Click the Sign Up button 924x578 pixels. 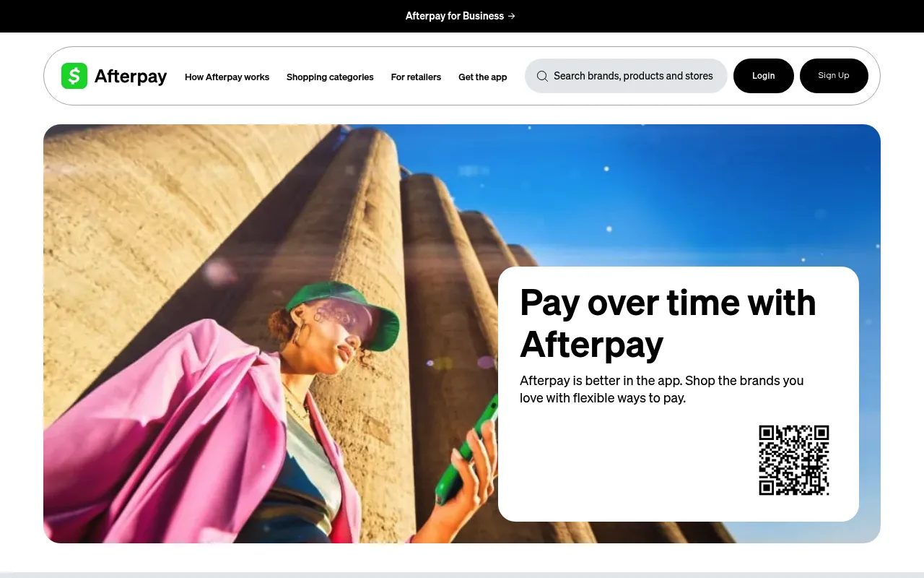[x=834, y=76]
